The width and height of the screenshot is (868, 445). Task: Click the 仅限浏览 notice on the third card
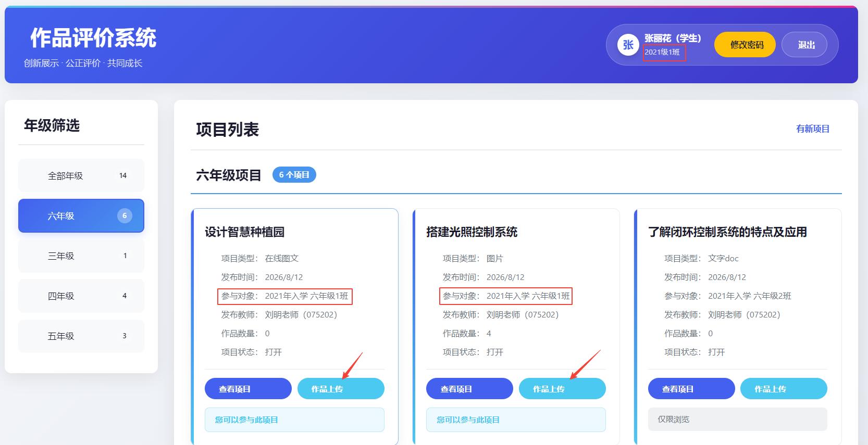click(737, 419)
